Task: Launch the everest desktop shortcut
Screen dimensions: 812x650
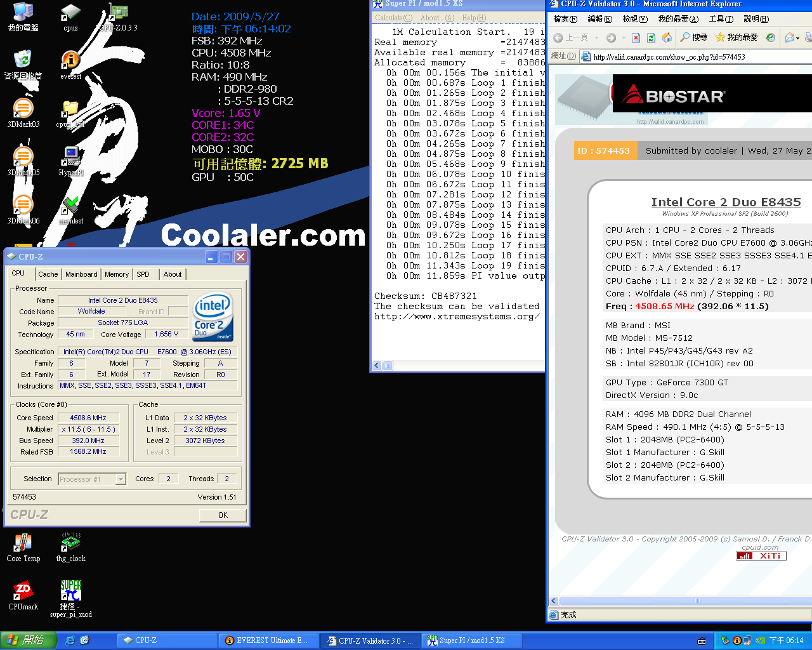Action: pos(70,65)
